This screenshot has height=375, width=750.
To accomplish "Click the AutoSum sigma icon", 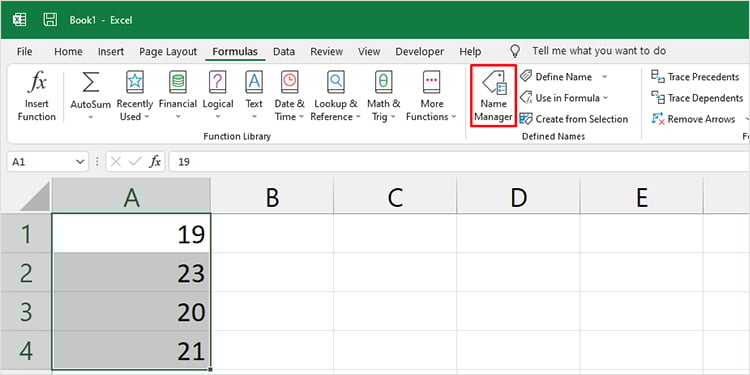I will (90, 82).
